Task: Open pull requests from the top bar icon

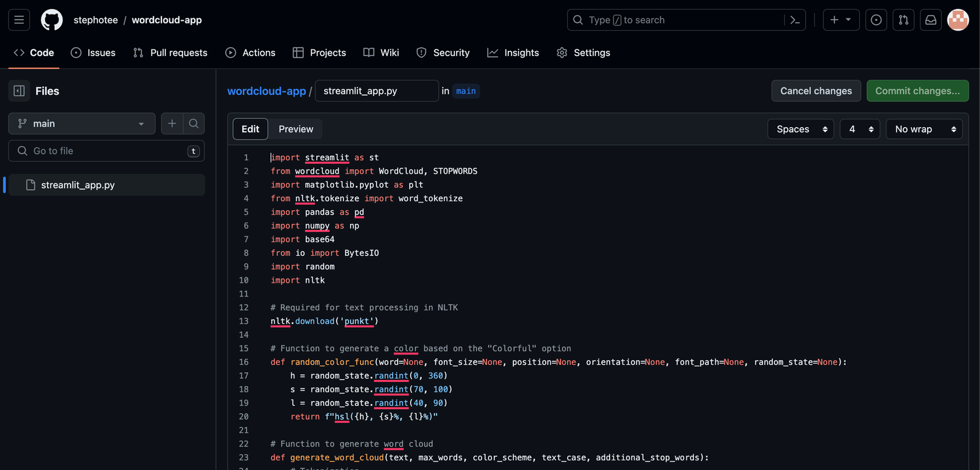Action: point(904,20)
